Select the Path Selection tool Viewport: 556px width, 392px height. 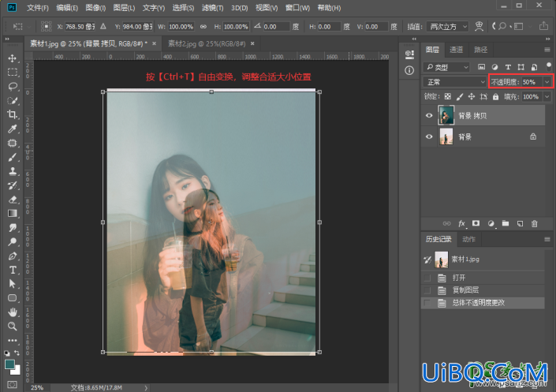click(13, 284)
